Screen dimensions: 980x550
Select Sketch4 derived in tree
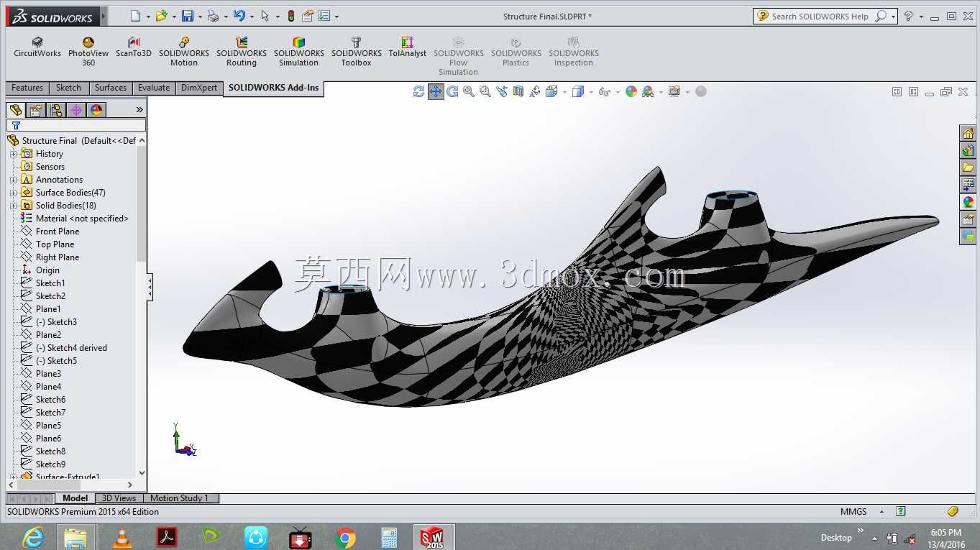[x=71, y=348]
